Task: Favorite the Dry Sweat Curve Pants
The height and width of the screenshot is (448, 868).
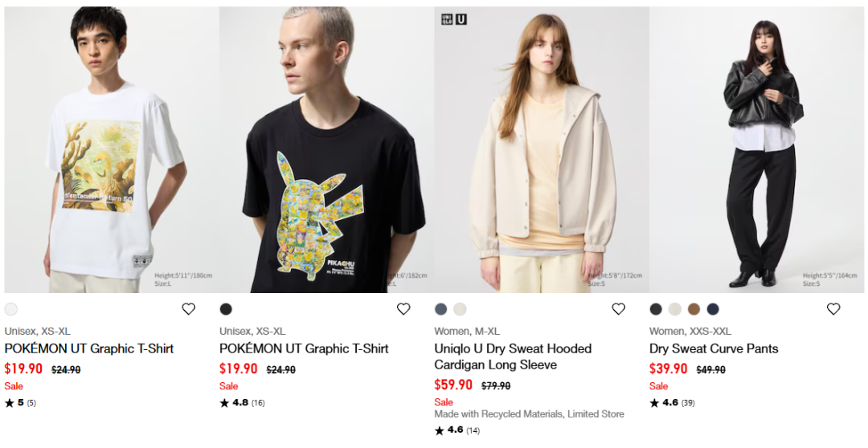Action: (x=833, y=309)
